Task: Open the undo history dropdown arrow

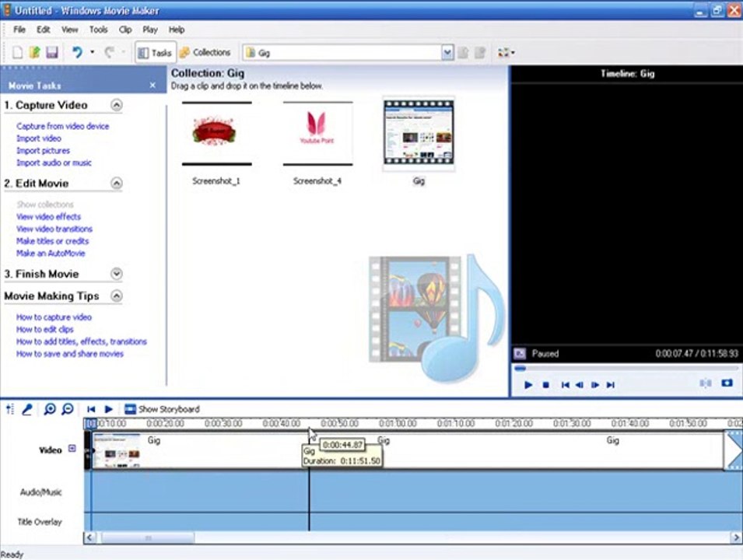Action: pos(93,52)
